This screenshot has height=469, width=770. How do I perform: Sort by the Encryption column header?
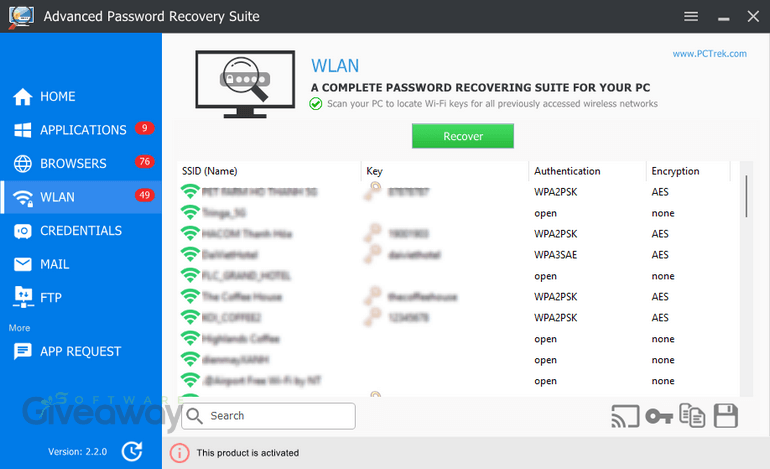pos(688,171)
